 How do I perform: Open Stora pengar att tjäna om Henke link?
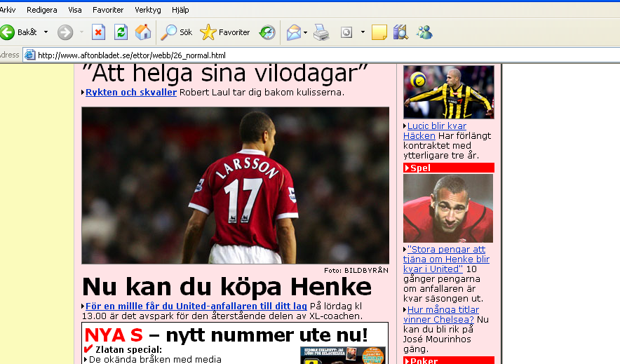point(447,259)
